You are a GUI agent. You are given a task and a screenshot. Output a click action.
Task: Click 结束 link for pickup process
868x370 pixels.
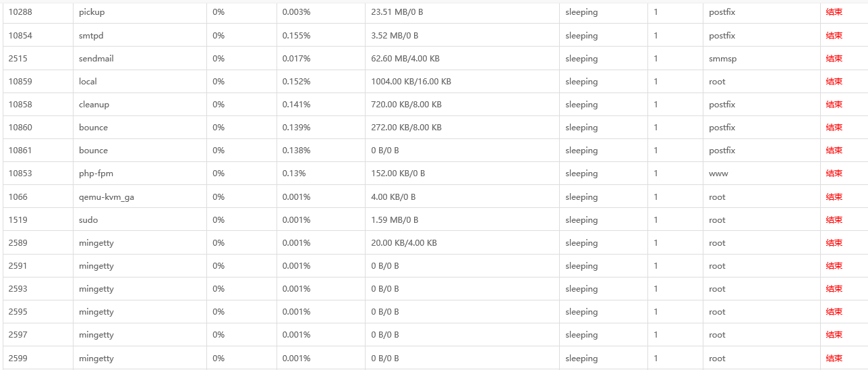[834, 12]
